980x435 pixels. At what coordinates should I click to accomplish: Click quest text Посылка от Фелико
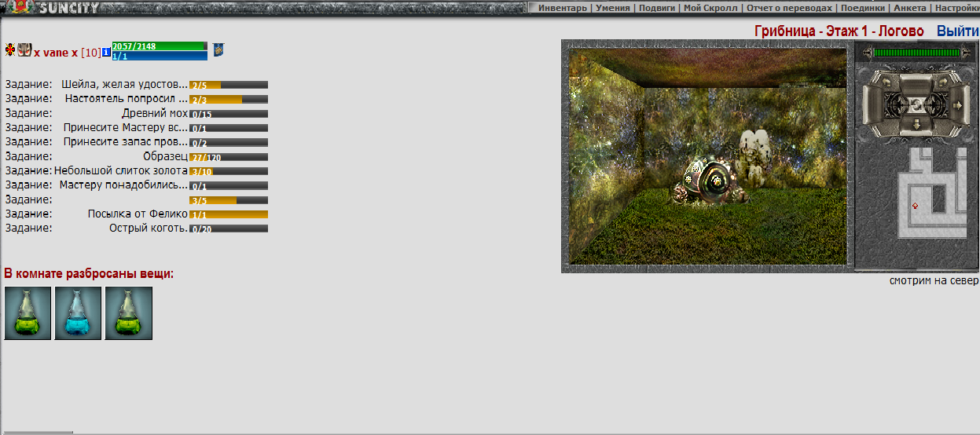pos(138,214)
